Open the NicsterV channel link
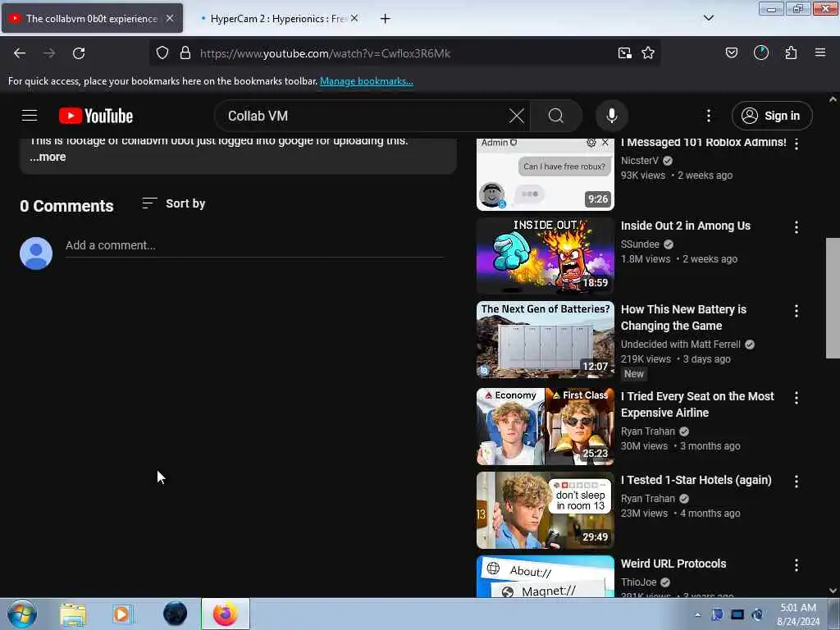840x630 pixels. pos(640,161)
